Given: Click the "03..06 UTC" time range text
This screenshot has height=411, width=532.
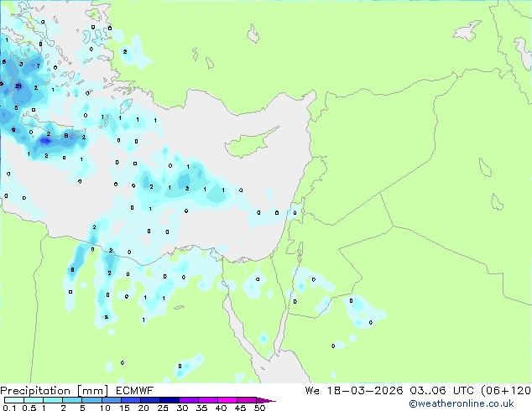Looking at the screenshot, I should (x=441, y=391).
